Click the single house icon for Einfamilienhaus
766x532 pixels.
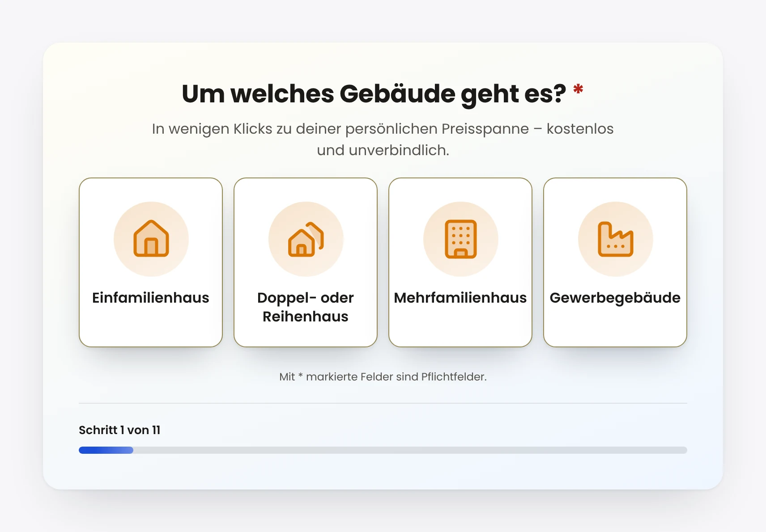click(151, 239)
